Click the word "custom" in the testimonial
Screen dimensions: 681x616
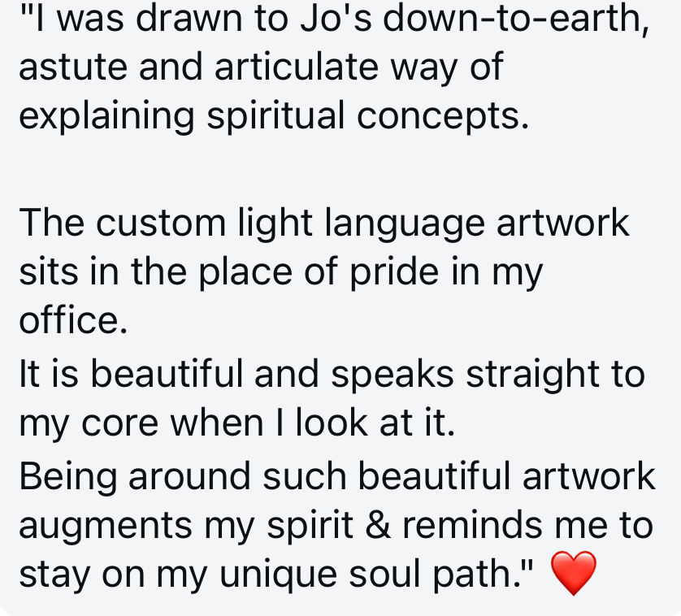(x=161, y=223)
